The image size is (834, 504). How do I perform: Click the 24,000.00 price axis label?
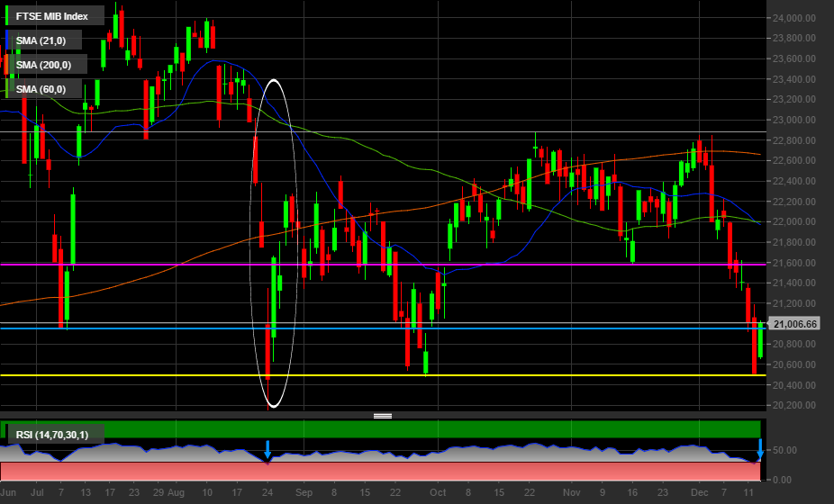(x=794, y=18)
